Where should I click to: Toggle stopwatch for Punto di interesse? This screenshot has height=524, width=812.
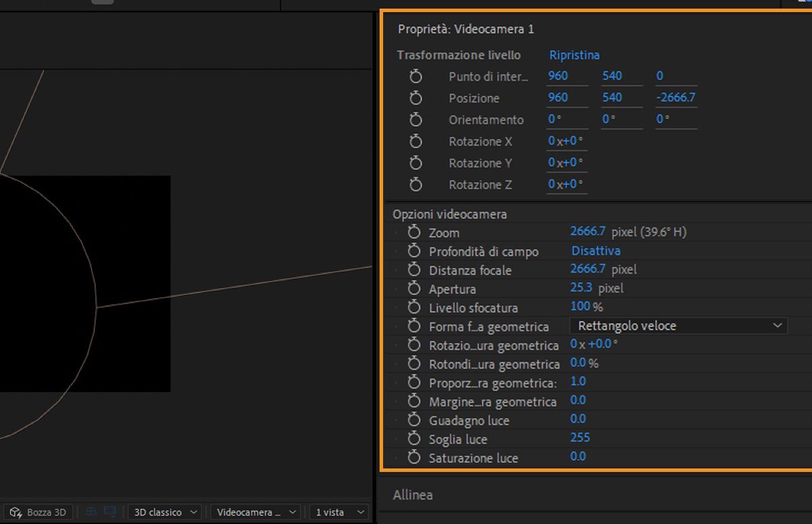(416, 76)
